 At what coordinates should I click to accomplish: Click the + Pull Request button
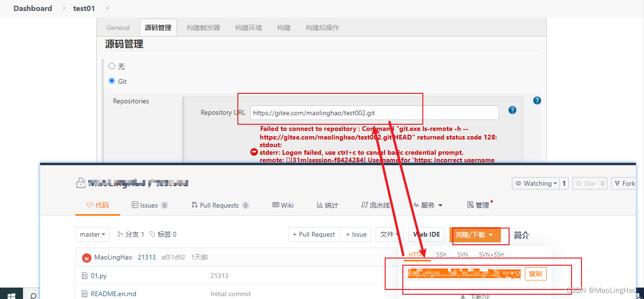(x=314, y=234)
